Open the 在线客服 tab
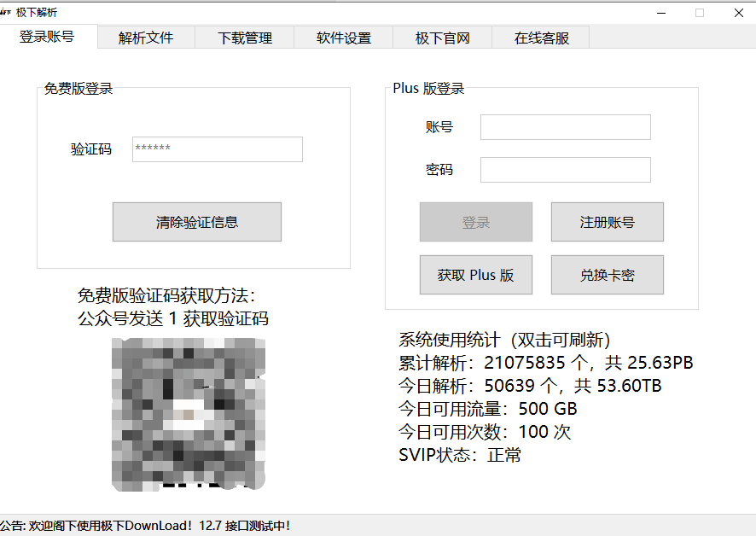The width and height of the screenshot is (756, 536). pyautogui.click(x=542, y=38)
